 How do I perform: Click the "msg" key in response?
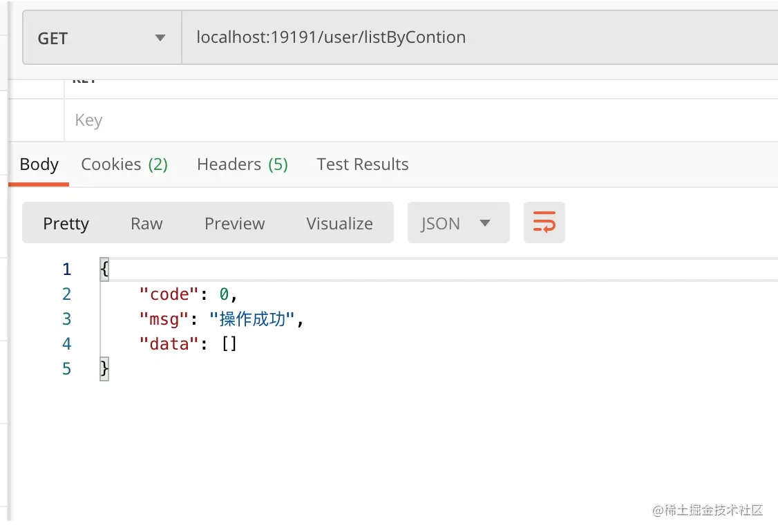(164, 319)
